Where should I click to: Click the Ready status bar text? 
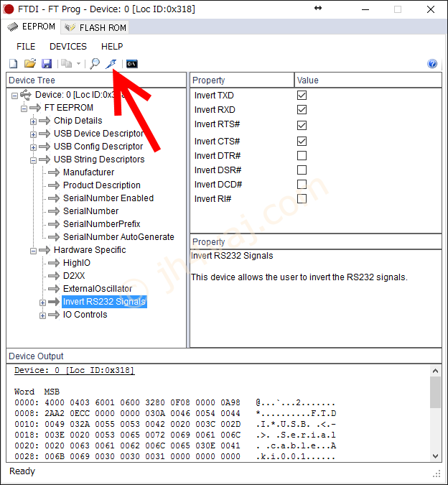coord(22,471)
